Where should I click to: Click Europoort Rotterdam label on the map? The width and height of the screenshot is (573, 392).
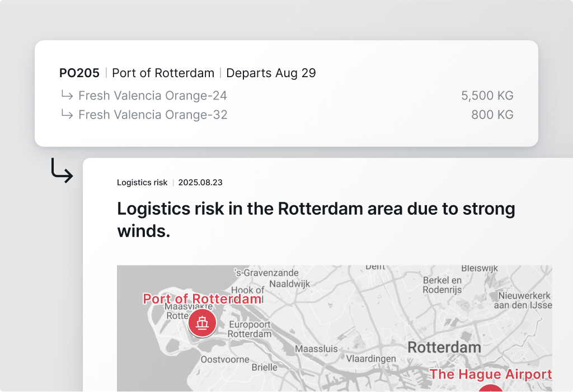point(250,329)
